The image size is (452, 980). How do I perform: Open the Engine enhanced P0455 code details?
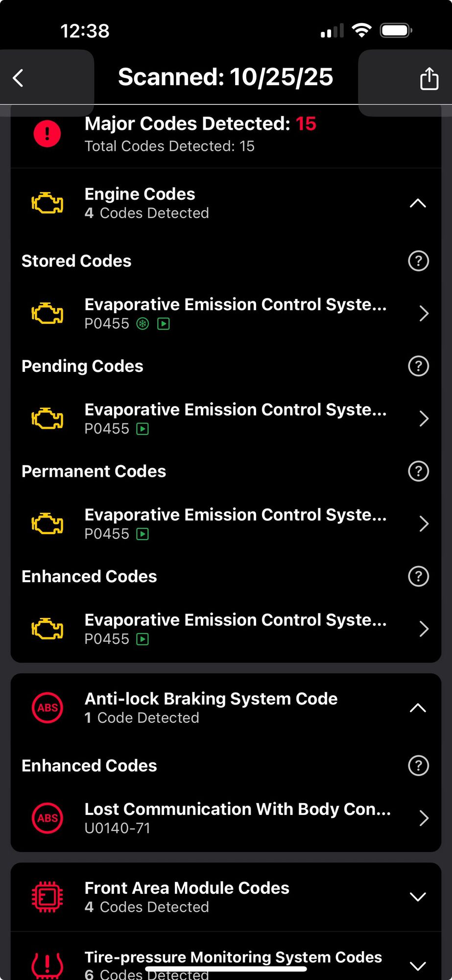click(235, 629)
